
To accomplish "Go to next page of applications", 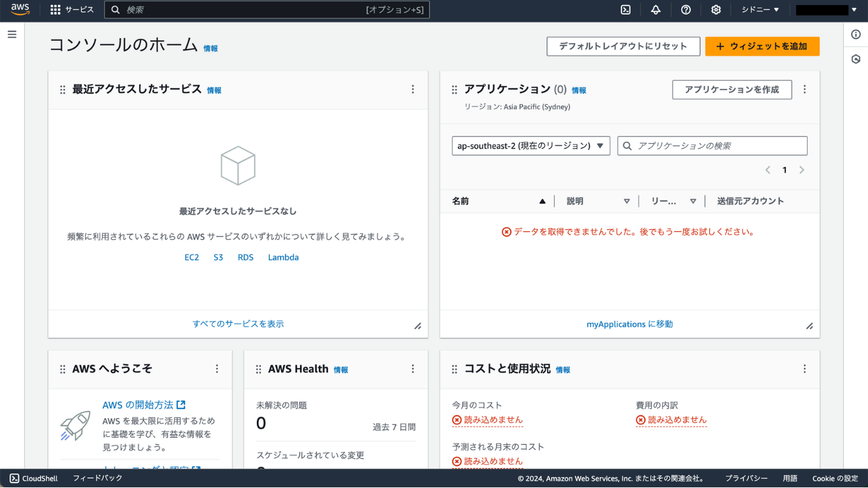I will click(x=801, y=170).
